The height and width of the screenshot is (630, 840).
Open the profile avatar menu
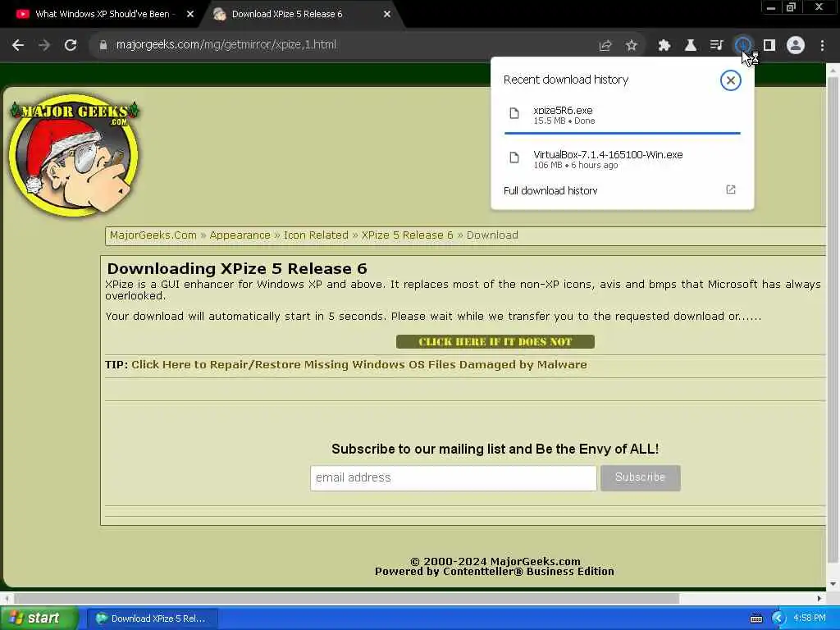796,46
